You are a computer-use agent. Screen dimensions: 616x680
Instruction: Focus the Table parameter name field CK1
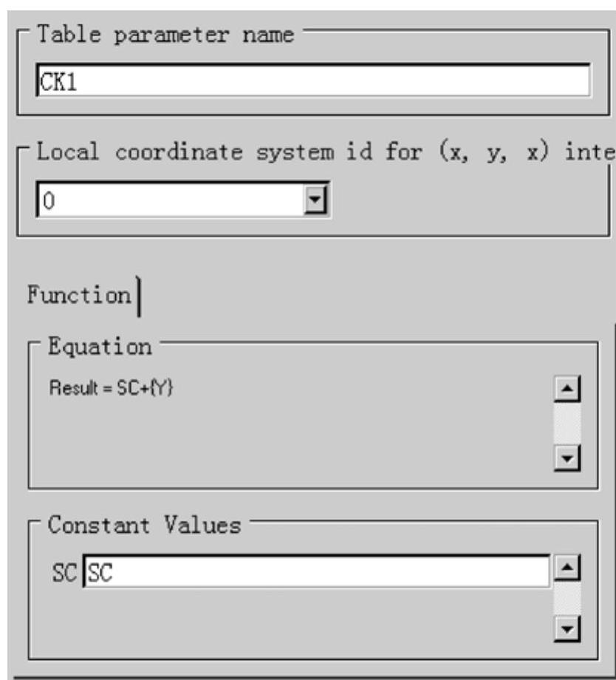pos(313,81)
